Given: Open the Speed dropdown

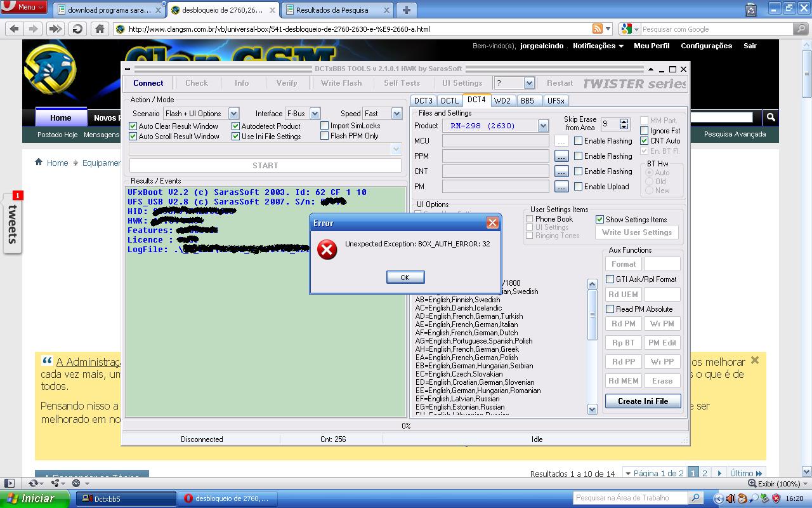Looking at the screenshot, I should [x=396, y=114].
